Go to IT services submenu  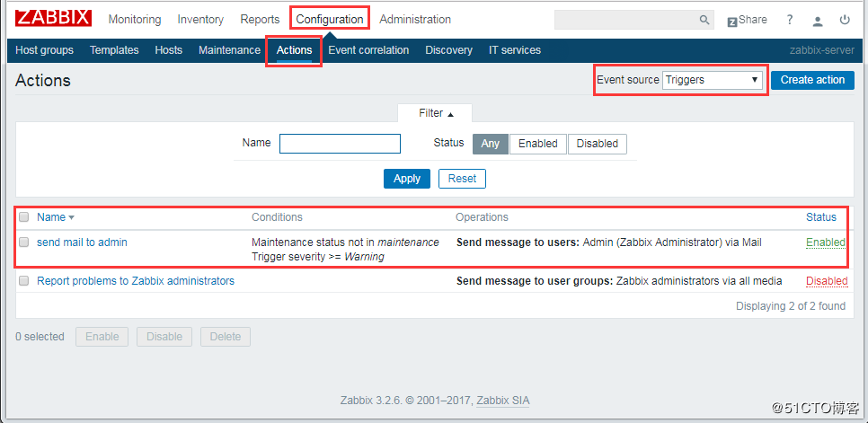tap(515, 50)
